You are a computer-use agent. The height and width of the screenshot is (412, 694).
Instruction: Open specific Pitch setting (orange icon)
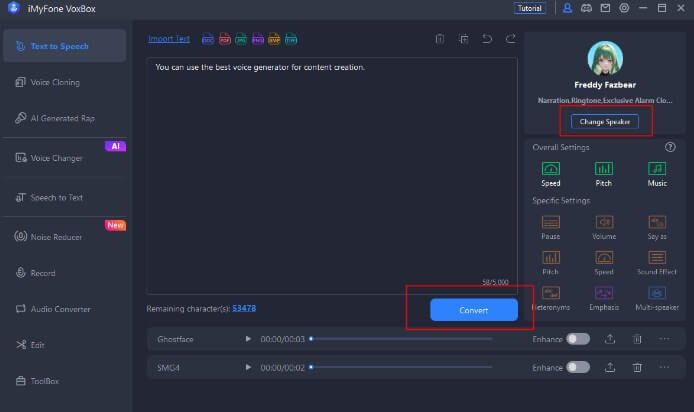(551, 263)
